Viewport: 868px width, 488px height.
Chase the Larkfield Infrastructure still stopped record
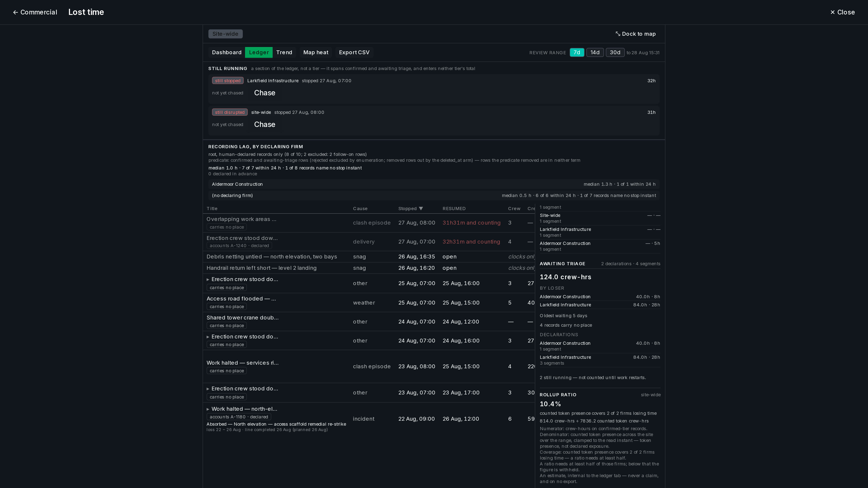(264, 93)
